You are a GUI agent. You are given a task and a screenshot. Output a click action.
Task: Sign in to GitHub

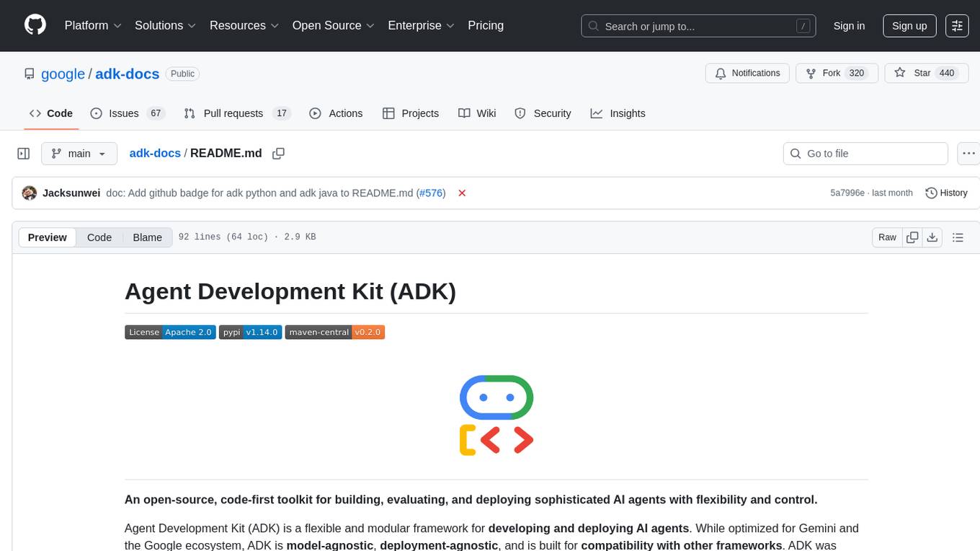pos(849,26)
